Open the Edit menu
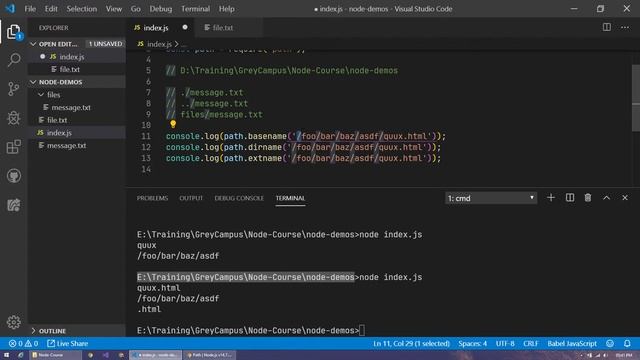The width and height of the screenshot is (640, 360). [x=51, y=9]
